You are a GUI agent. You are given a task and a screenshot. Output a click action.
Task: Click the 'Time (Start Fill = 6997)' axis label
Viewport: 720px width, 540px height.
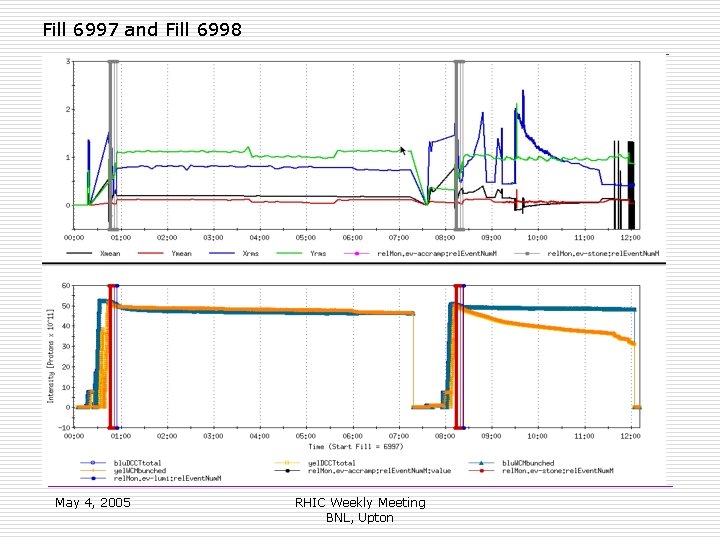point(355,446)
